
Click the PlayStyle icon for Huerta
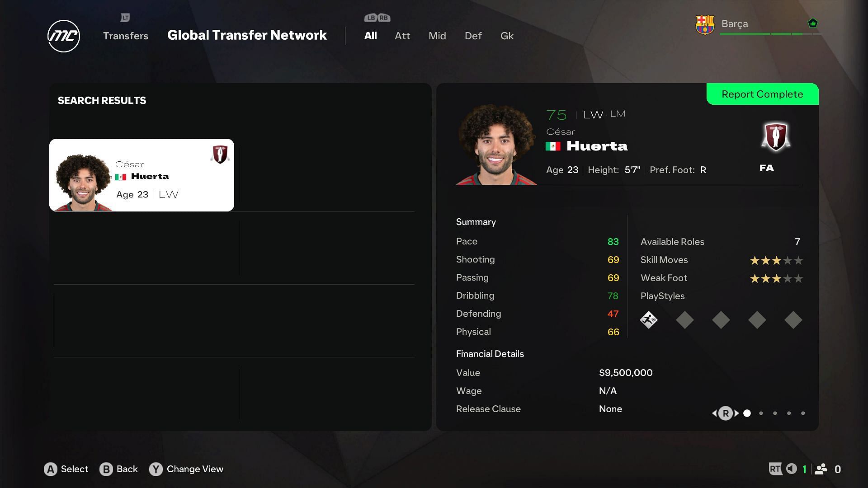click(649, 320)
